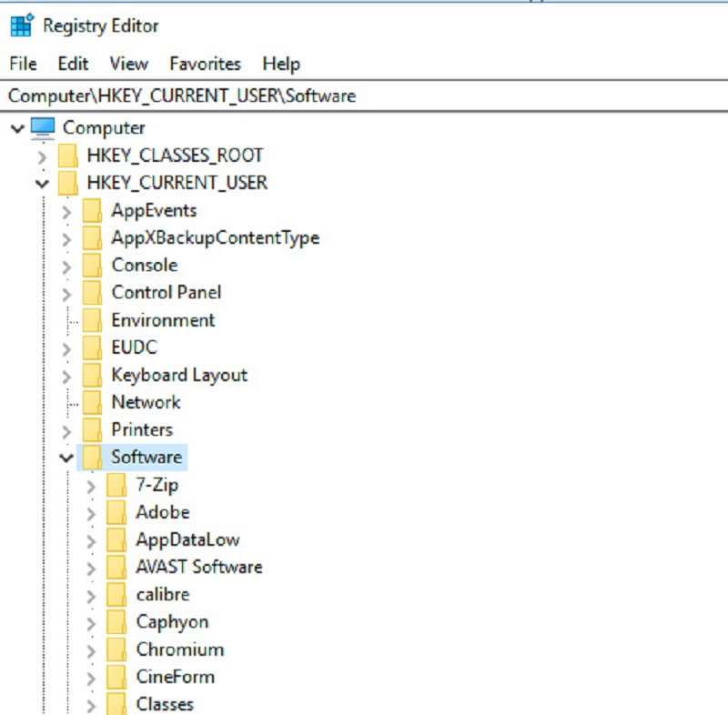
Task: Expand the Printers key
Action: pyautogui.click(x=66, y=431)
